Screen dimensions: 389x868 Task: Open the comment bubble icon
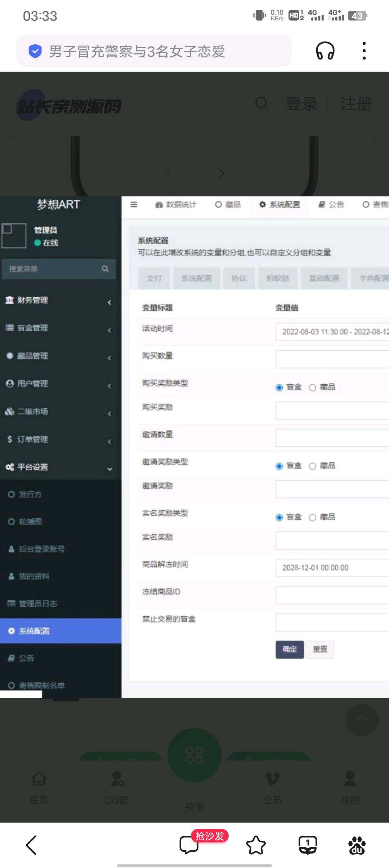(x=189, y=845)
